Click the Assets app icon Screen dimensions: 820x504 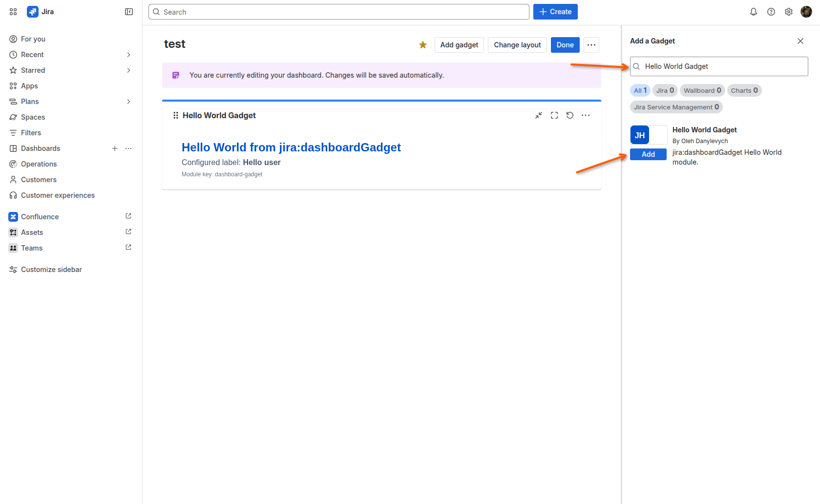[13, 232]
